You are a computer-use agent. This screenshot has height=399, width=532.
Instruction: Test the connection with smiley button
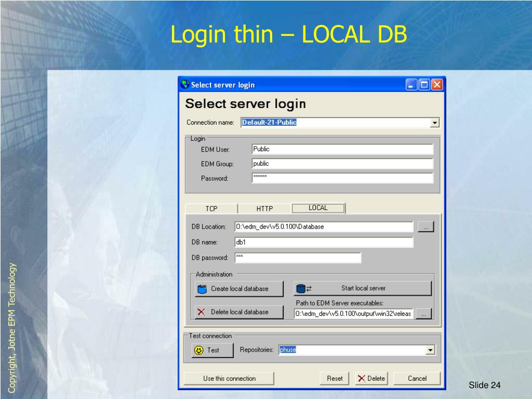(x=213, y=350)
